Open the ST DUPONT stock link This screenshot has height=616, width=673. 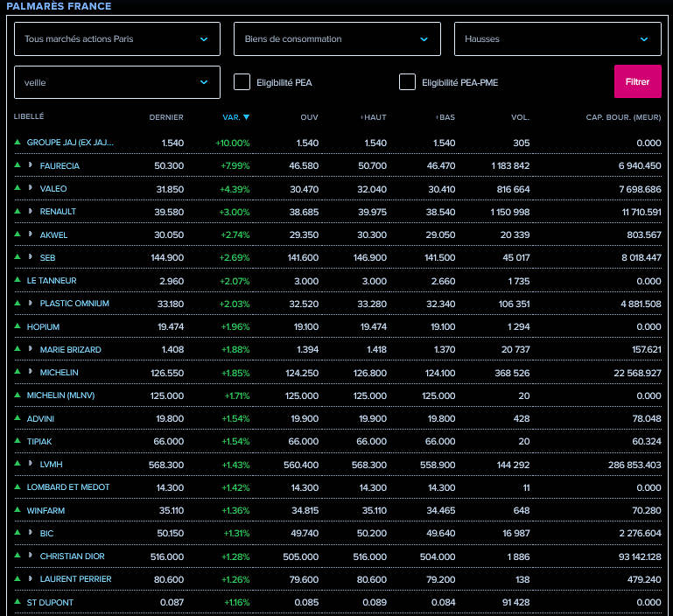click(x=50, y=602)
